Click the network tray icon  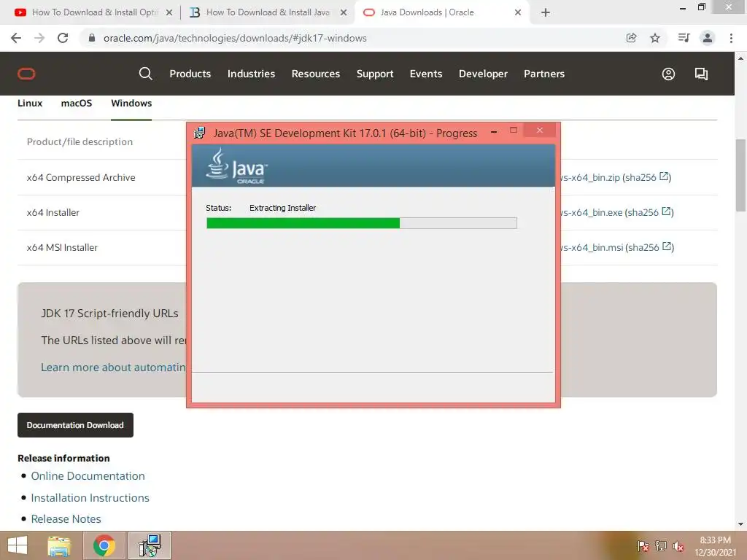661,546
